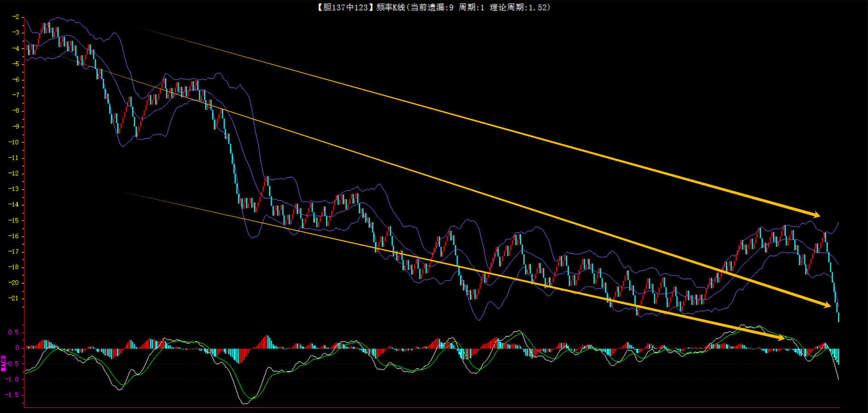Click the -20 value on the price axis
The width and height of the screenshot is (868, 413).
tap(13, 283)
